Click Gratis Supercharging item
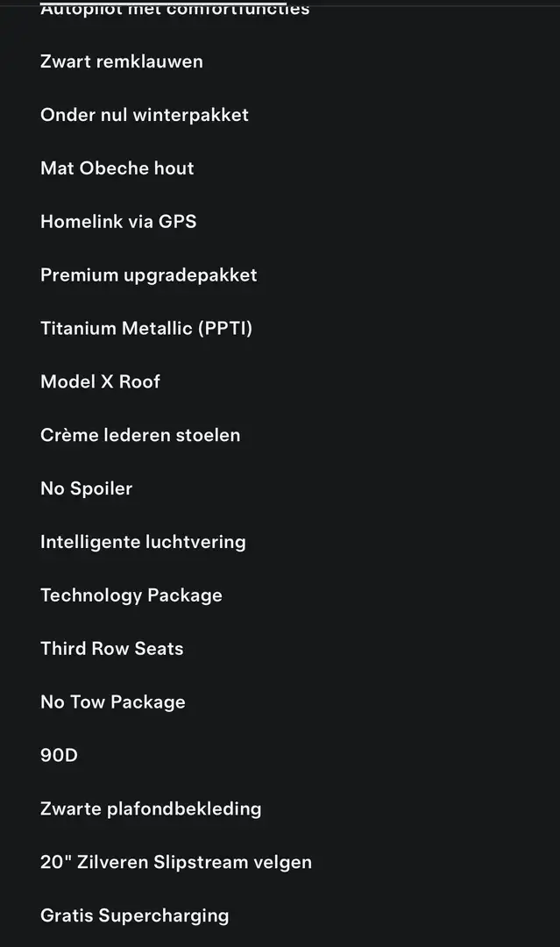The width and height of the screenshot is (560, 947). pos(135,915)
